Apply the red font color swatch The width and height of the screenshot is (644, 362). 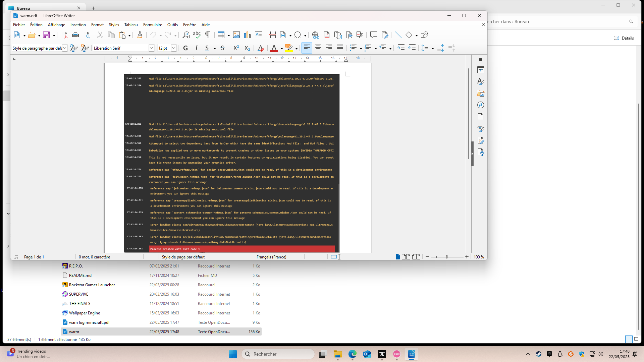pos(274,48)
